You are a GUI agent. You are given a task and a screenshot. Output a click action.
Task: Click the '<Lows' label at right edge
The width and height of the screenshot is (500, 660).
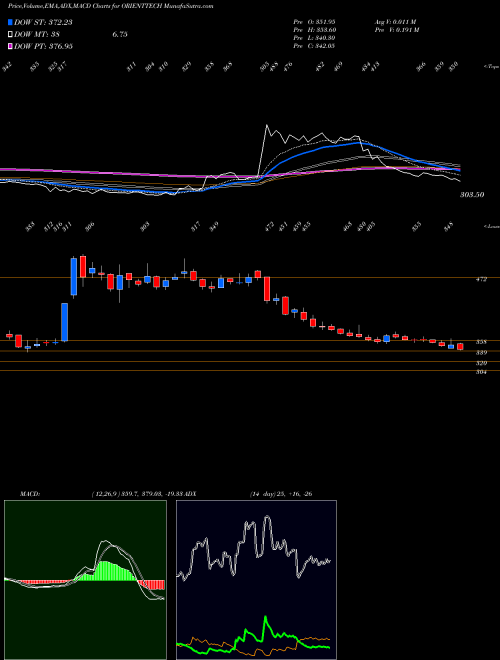[492, 226]
